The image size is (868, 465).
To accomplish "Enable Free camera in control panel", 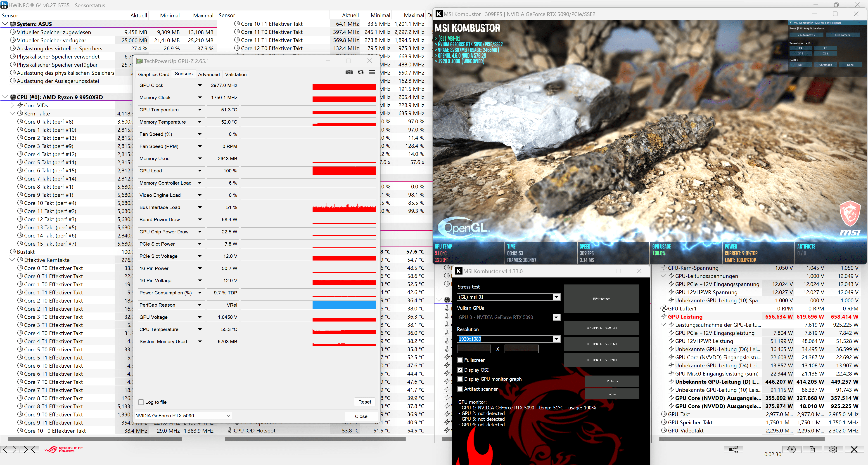I will (842, 35).
